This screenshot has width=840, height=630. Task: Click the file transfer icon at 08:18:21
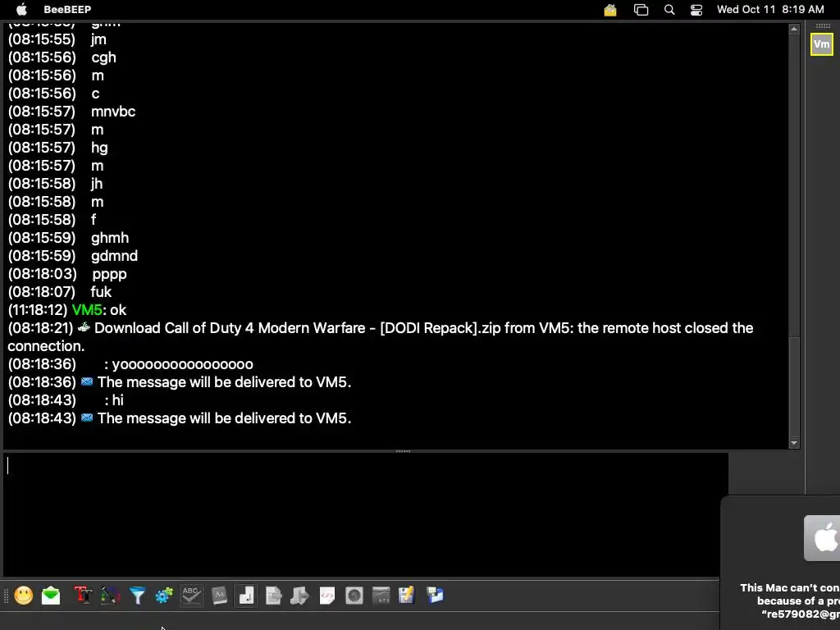pyautogui.click(x=84, y=326)
